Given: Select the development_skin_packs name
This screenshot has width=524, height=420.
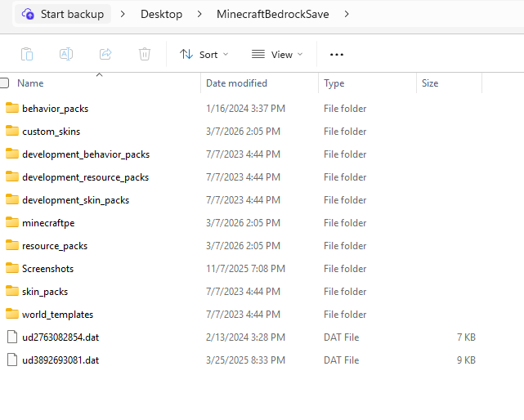Looking at the screenshot, I should [x=75, y=200].
